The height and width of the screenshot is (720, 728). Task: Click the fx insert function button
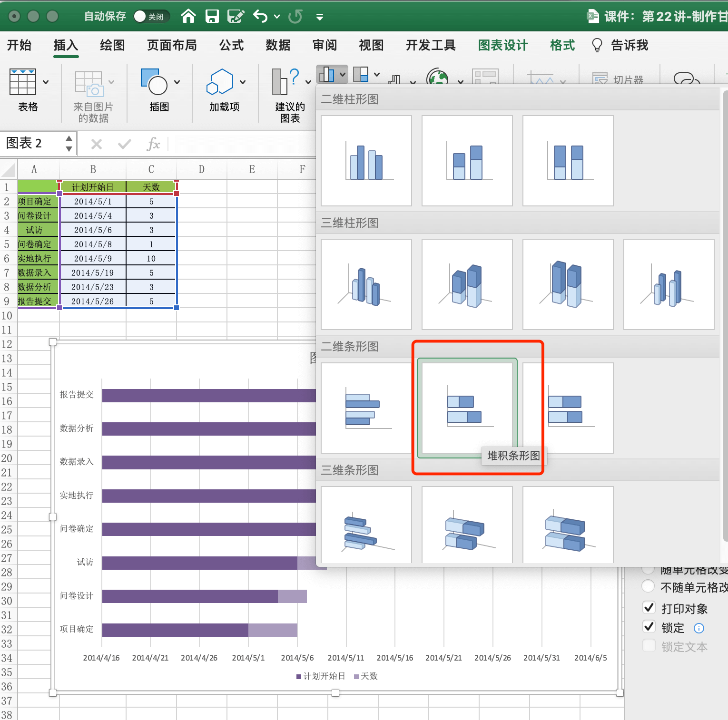pos(153,144)
